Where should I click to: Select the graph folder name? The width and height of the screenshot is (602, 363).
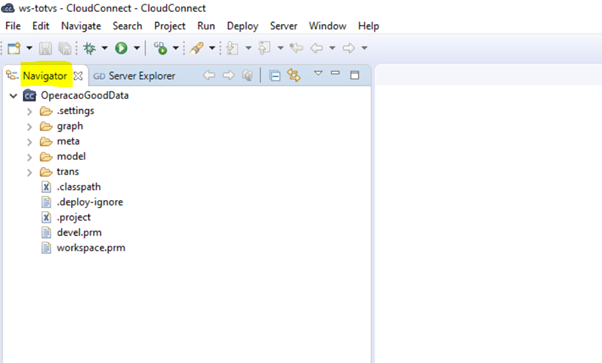click(70, 126)
